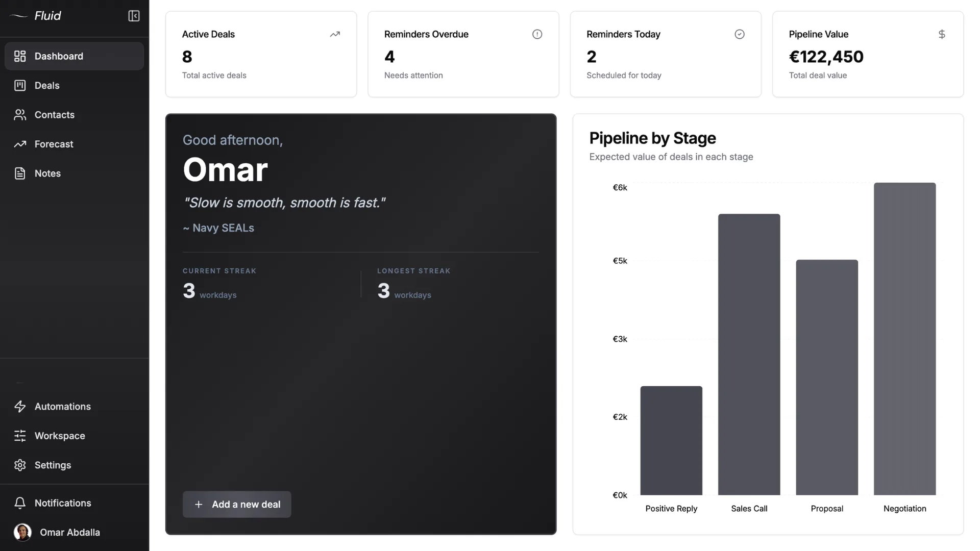Screen dimensions: 980x551
Task: Click the Settings gear icon
Action: tap(20, 465)
